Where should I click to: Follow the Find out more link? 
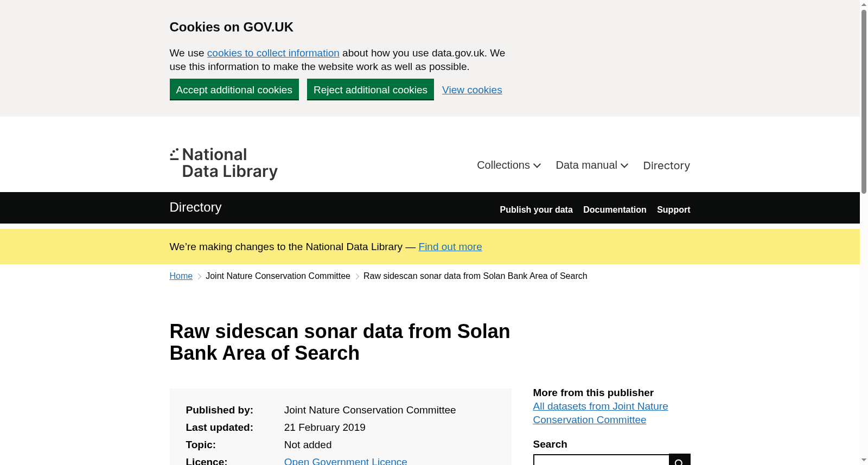tap(450, 247)
